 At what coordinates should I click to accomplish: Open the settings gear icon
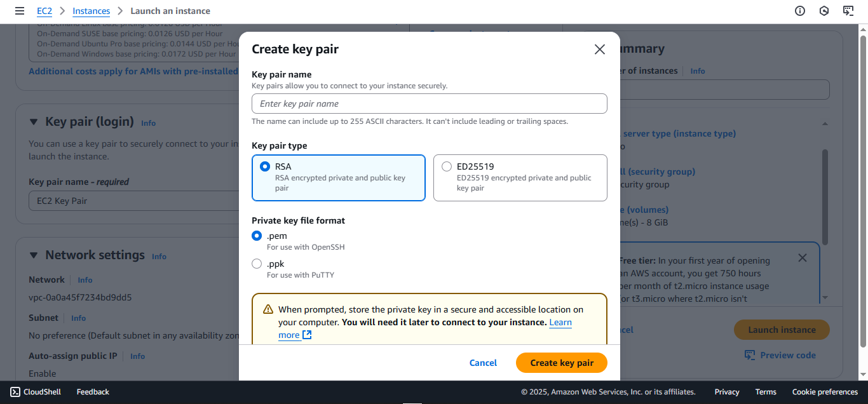[824, 10]
